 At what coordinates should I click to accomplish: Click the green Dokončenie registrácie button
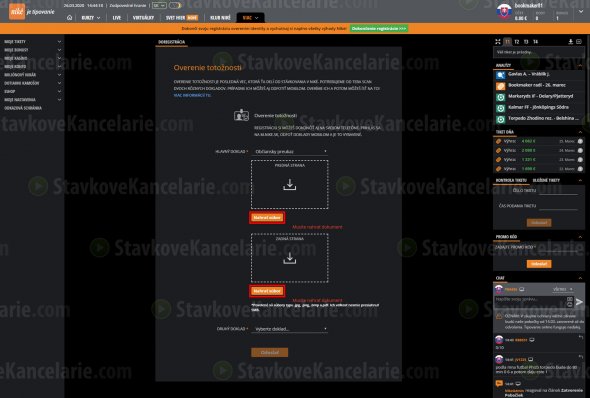pyautogui.click(x=379, y=29)
